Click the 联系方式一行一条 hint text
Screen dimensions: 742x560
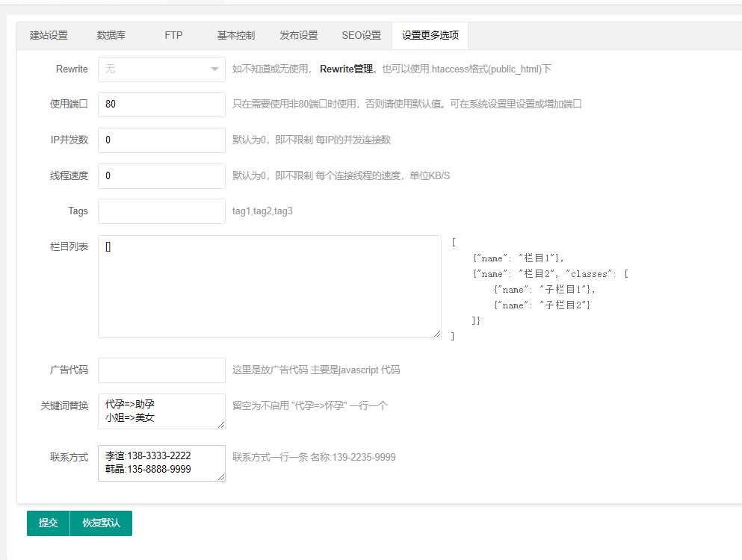pyautogui.click(x=314, y=458)
